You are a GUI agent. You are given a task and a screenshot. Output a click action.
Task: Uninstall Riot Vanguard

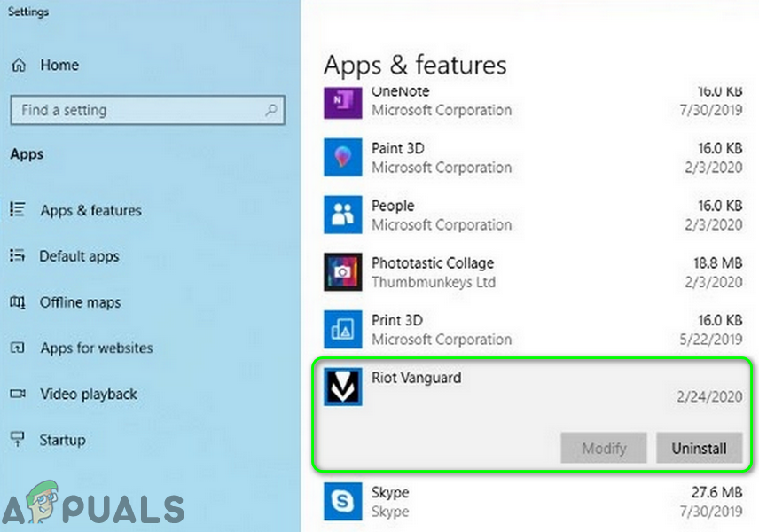699,448
